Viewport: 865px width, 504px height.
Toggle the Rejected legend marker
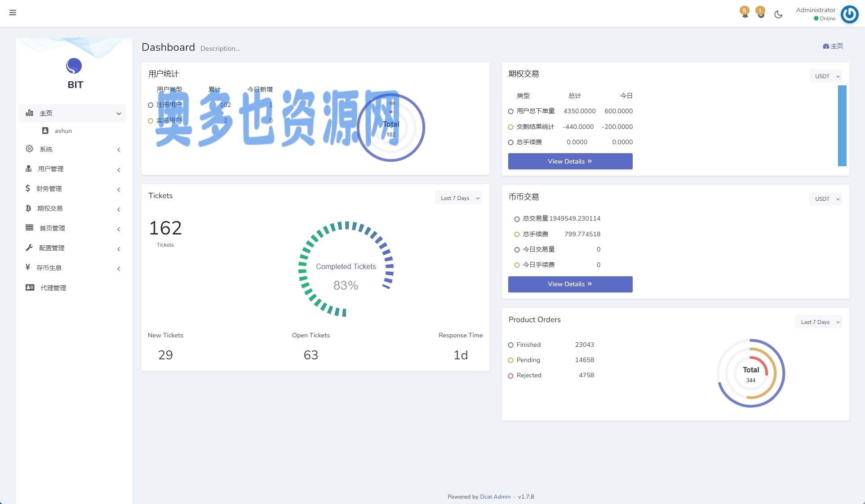click(x=510, y=376)
